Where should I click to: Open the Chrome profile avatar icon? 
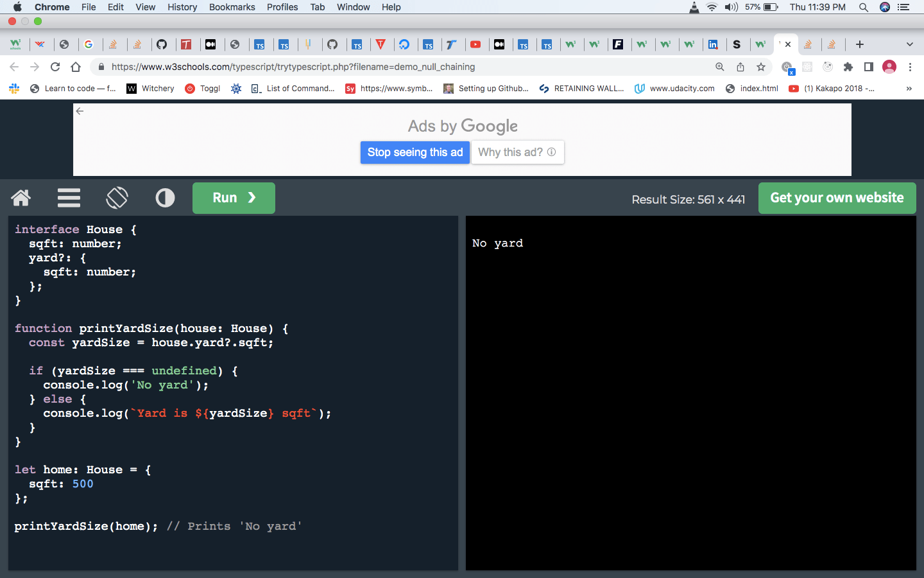tap(888, 67)
